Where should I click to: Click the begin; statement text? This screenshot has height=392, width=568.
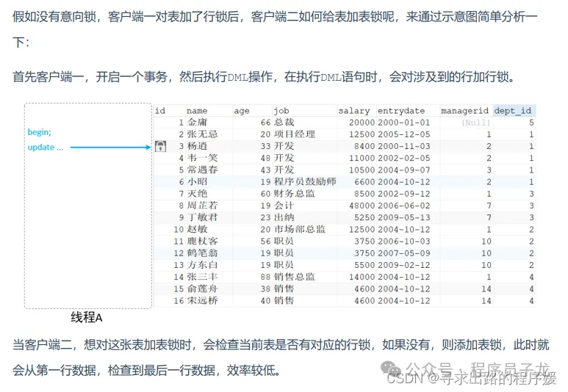pyautogui.click(x=40, y=132)
